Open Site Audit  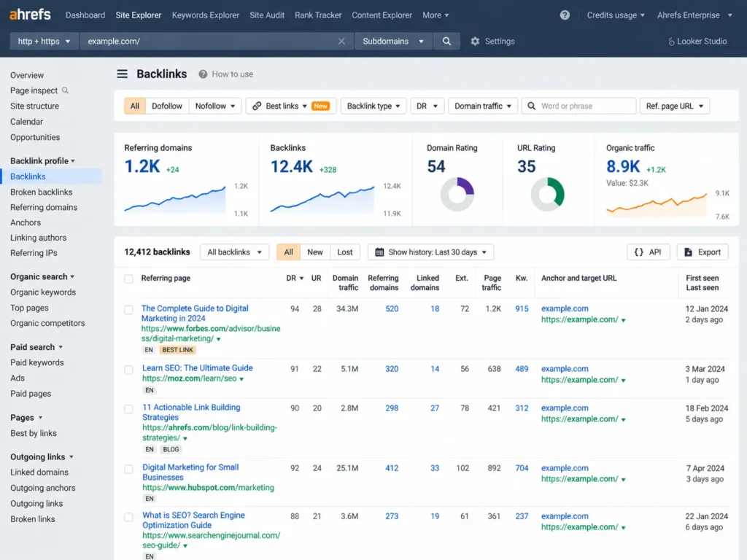click(x=267, y=15)
